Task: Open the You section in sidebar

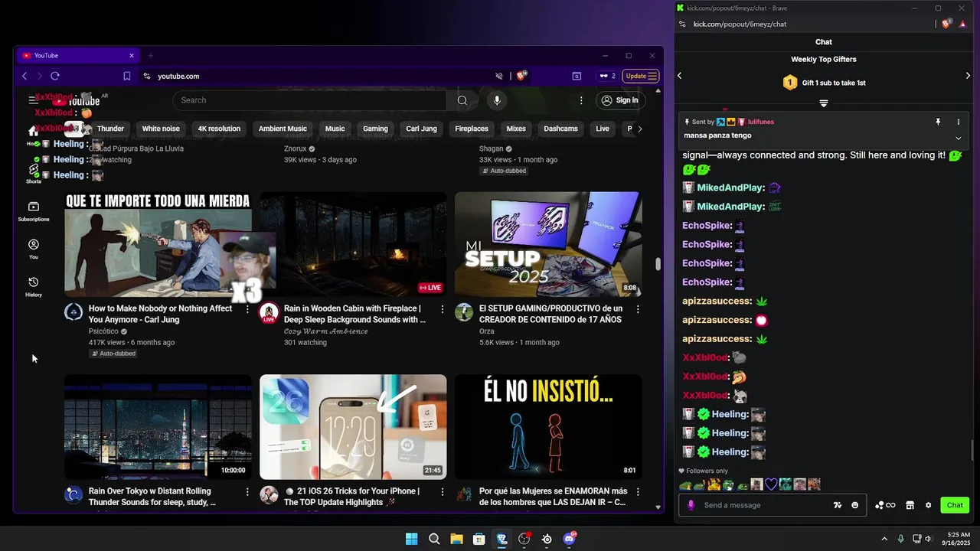Action: click(x=34, y=249)
